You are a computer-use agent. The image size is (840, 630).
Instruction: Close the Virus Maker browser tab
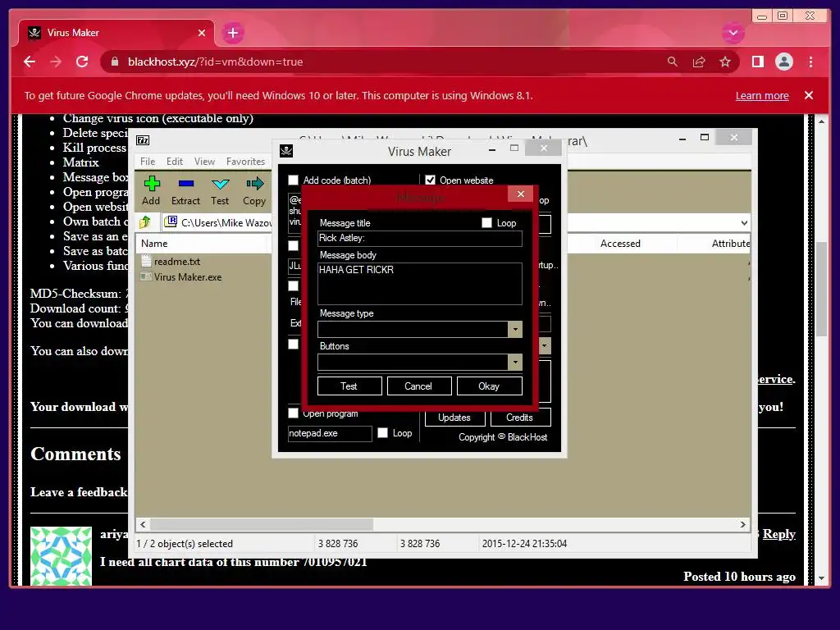click(202, 33)
